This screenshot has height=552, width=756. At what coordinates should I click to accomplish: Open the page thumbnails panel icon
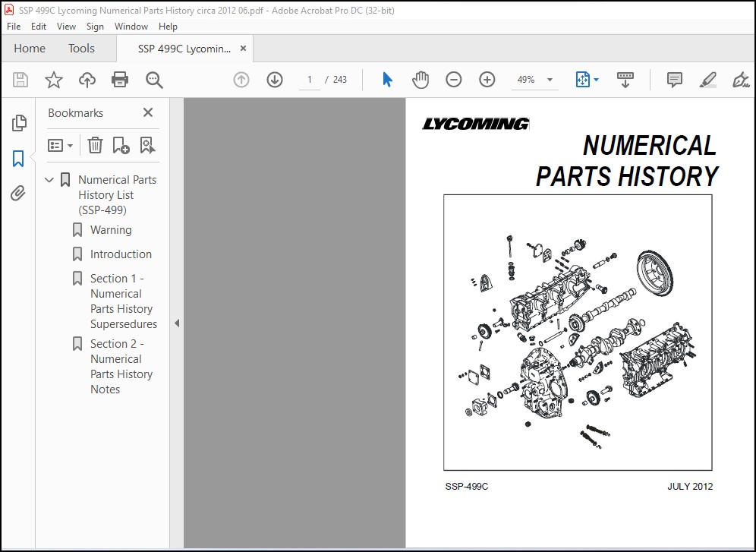point(19,123)
